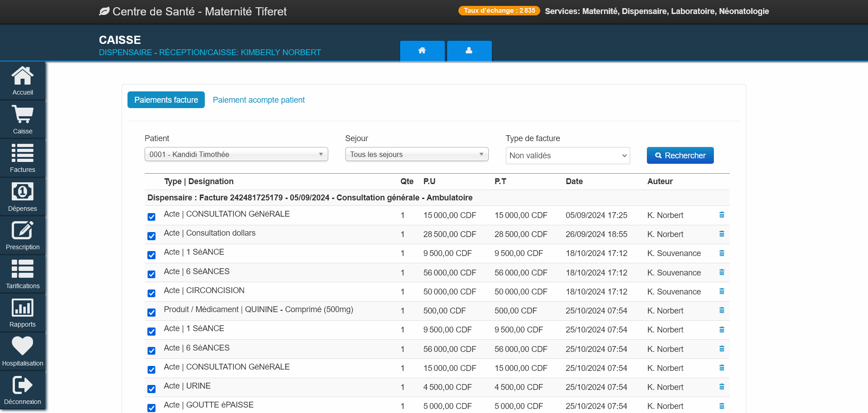Click date 26/09/2024 18:55
The height and width of the screenshot is (413, 868).
(596, 234)
